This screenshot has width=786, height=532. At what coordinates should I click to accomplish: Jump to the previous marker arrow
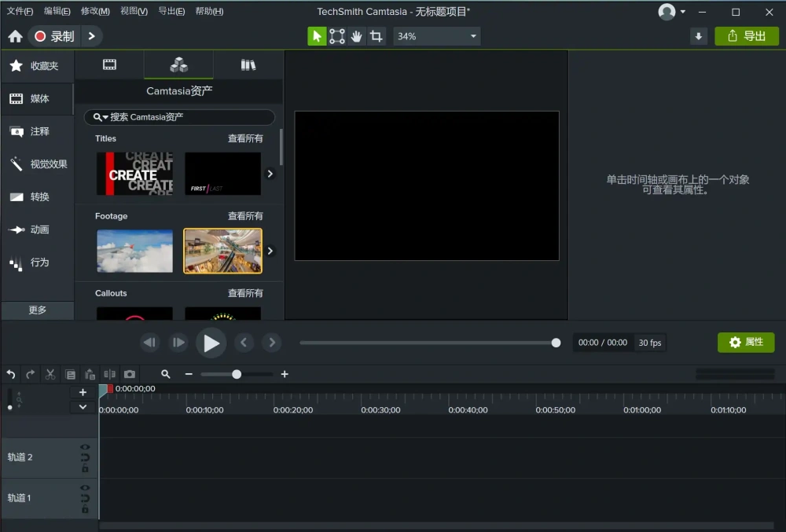pos(244,343)
